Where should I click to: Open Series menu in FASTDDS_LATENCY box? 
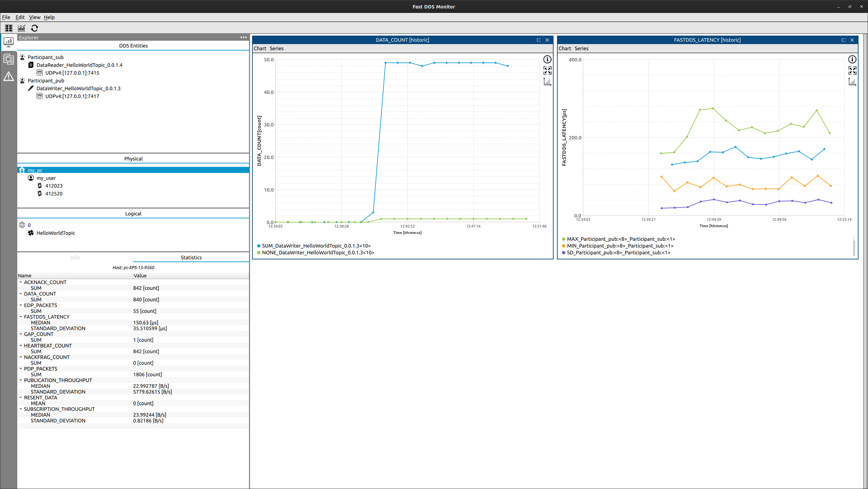click(x=581, y=48)
